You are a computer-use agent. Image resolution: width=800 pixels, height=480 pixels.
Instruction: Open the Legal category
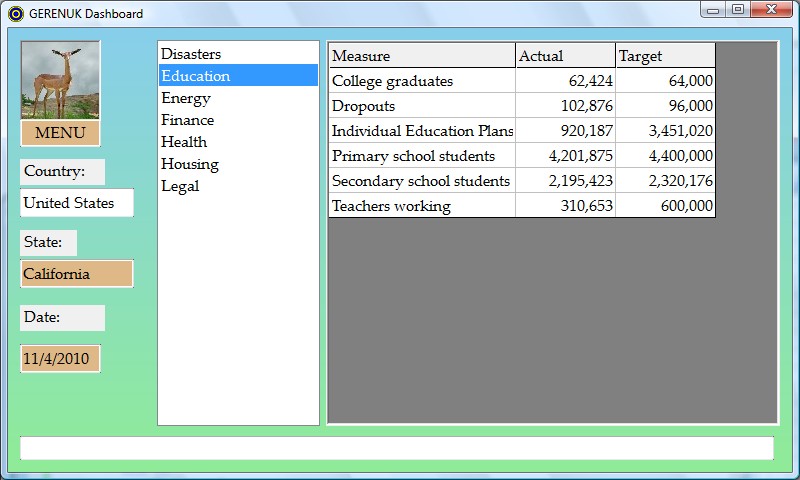(x=180, y=186)
